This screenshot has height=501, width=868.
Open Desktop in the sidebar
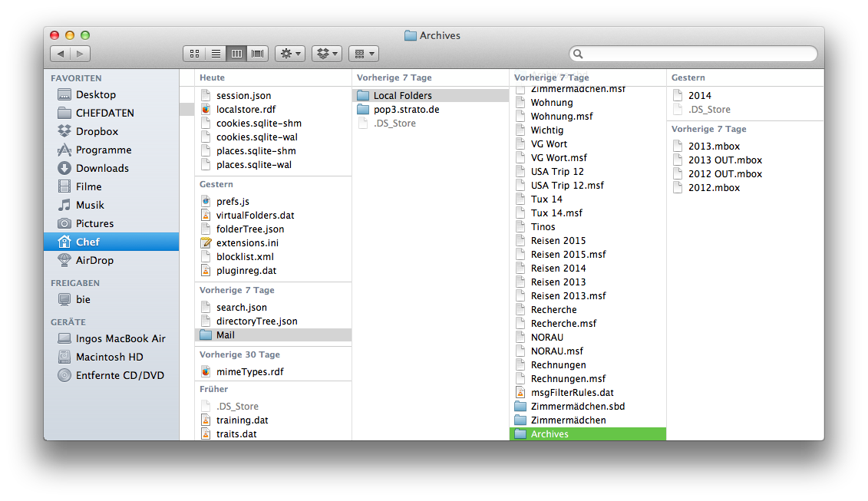click(95, 94)
